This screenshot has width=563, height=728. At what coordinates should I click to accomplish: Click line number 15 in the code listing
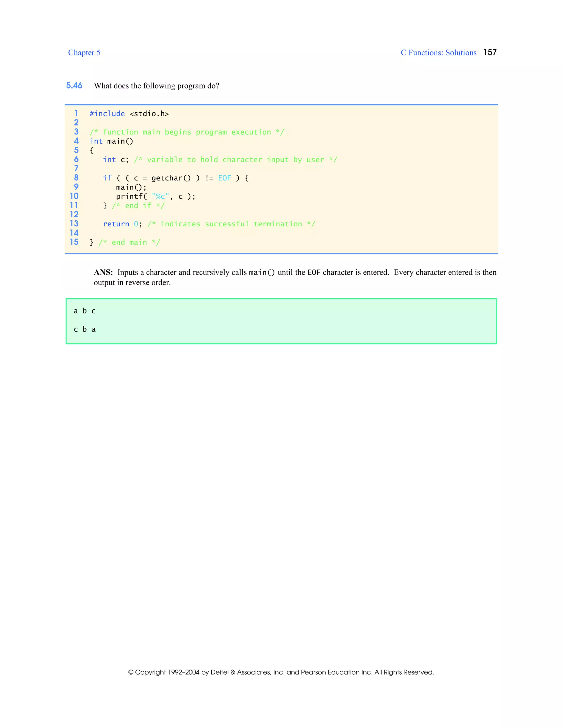pyautogui.click(x=74, y=242)
